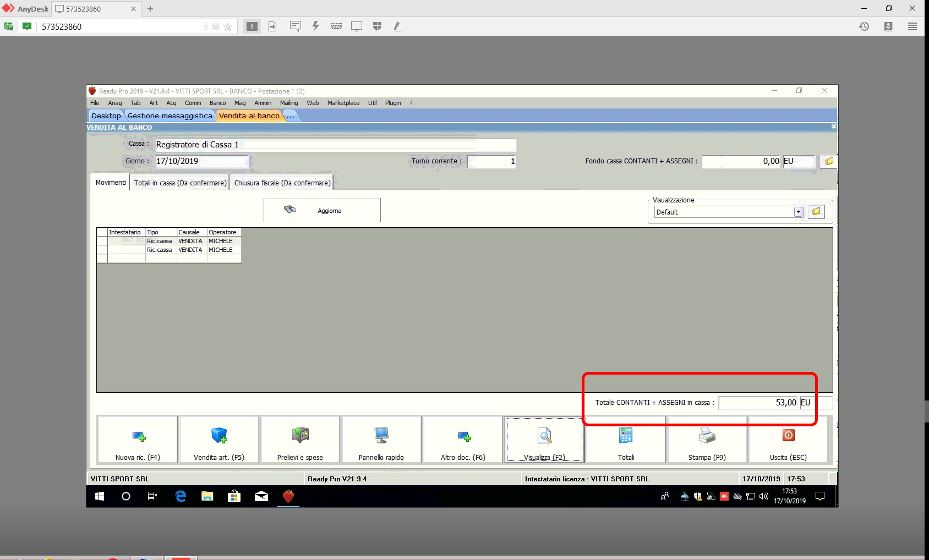Image resolution: width=929 pixels, height=560 pixels.
Task: Open the Windows Start menu
Action: (100, 496)
